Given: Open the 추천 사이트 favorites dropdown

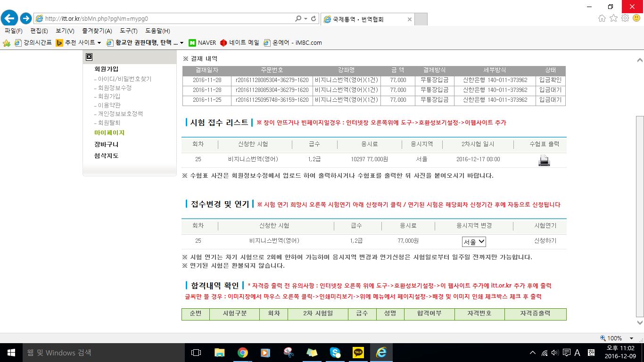Looking at the screenshot, I should [78, 42].
